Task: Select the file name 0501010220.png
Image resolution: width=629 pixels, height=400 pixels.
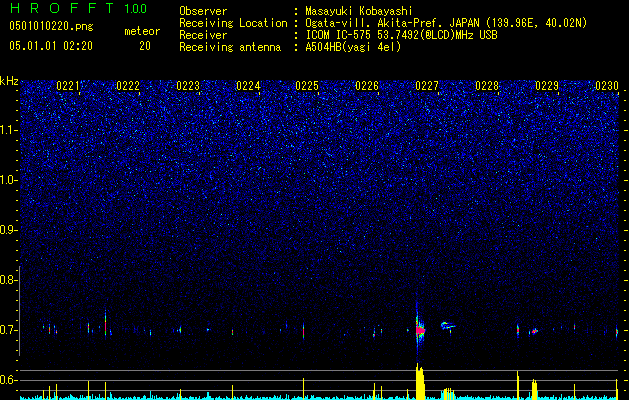Action: click(51, 26)
